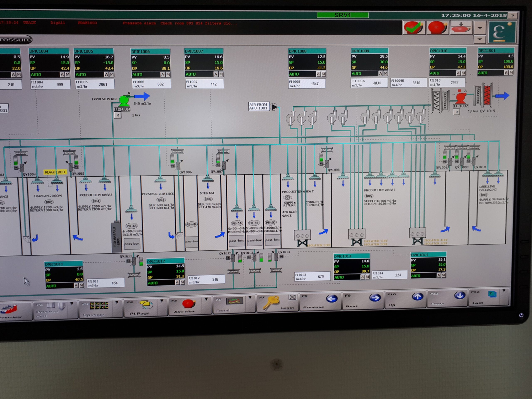Set DPIC1006 to Auto with A button
532x399 pixels.
click(x=163, y=75)
